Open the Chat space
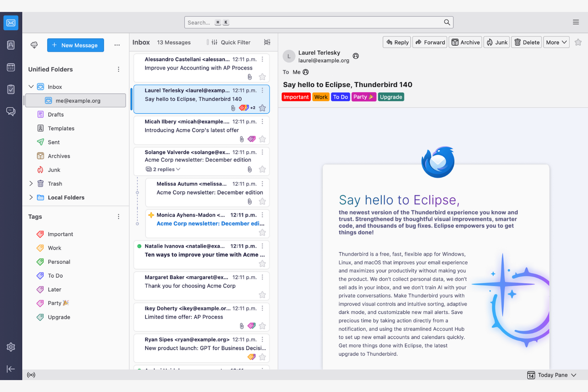 [11, 112]
